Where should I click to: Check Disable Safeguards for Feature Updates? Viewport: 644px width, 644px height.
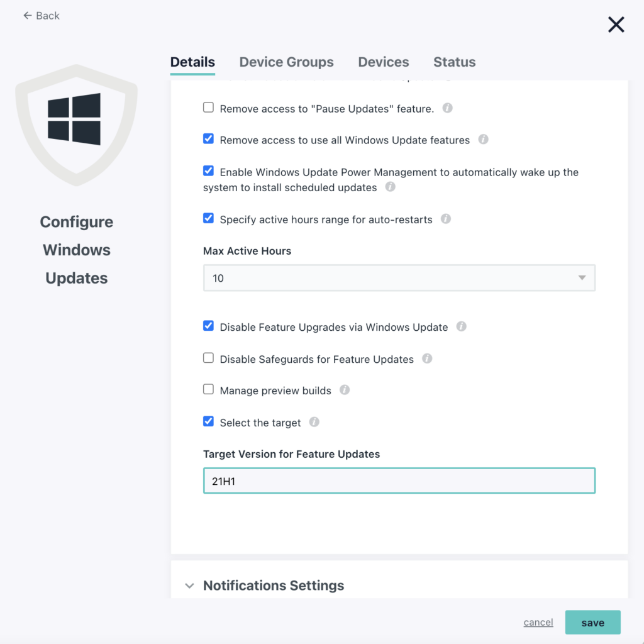(x=208, y=358)
